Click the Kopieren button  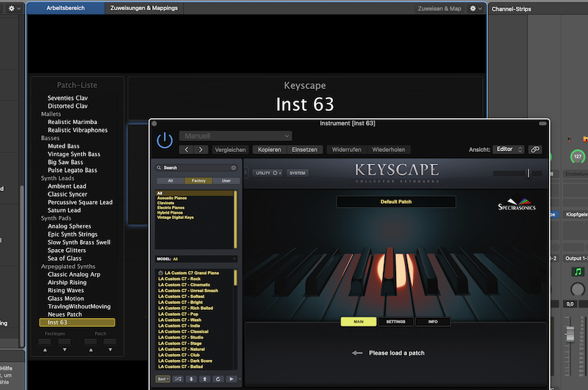tap(269, 150)
